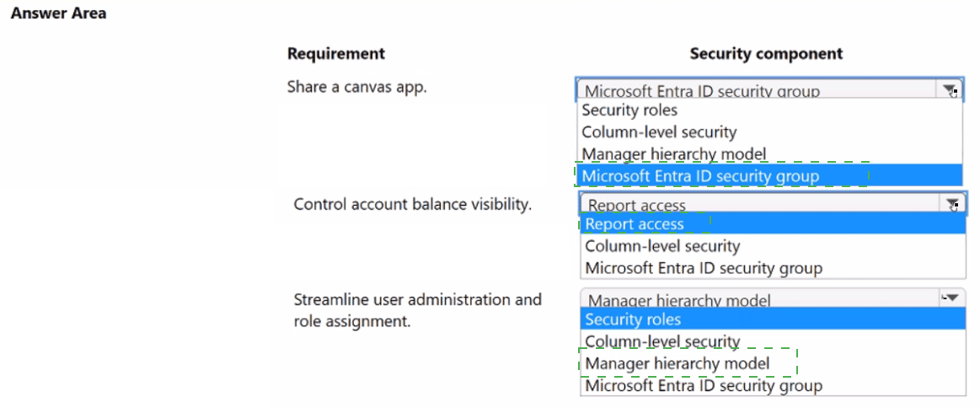Click dropdown arrow for Streamline user administration row

point(951,298)
